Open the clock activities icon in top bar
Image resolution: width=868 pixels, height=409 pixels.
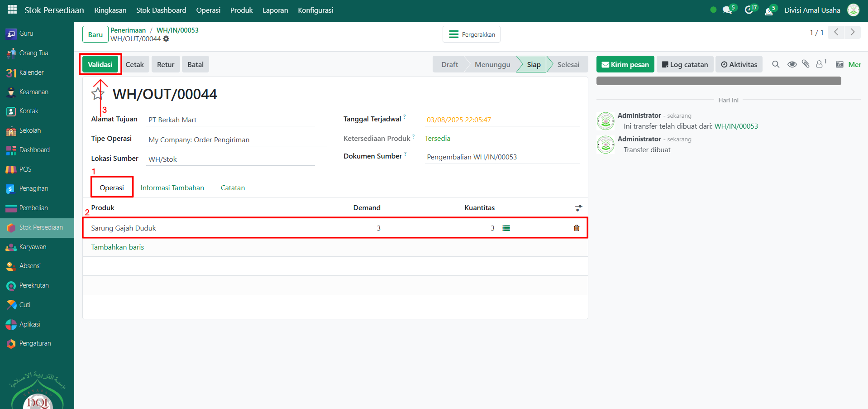749,10
